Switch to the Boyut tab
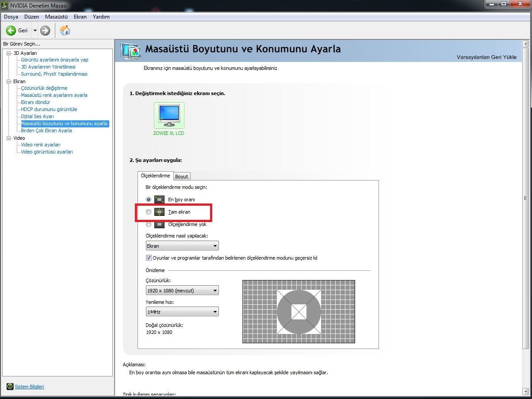532x399 pixels. (x=181, y=176)
